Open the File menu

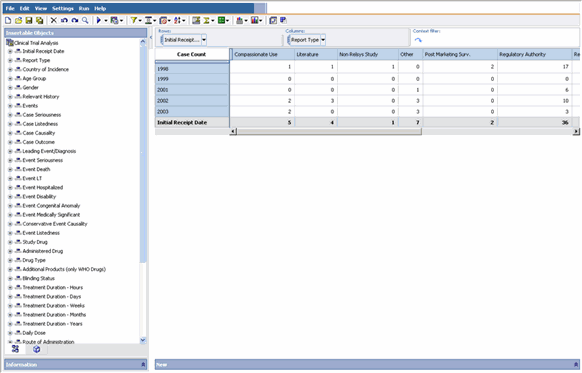pos(10,8)
